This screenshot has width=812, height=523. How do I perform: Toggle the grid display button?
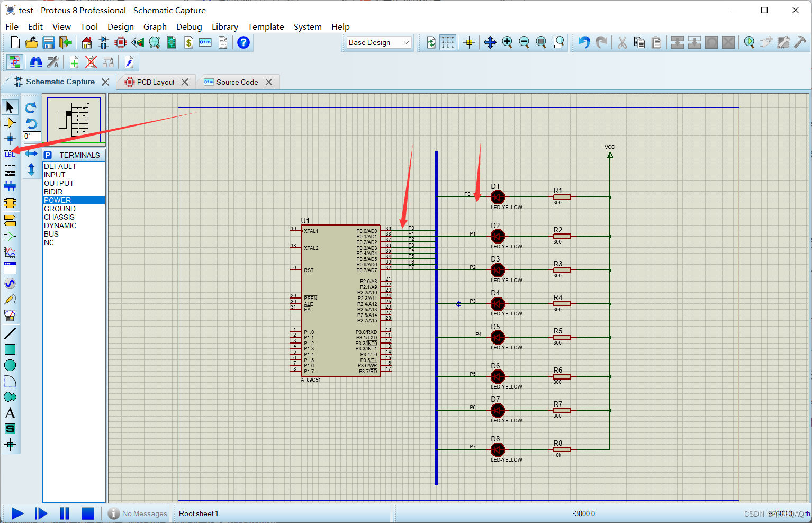point(448,42)
